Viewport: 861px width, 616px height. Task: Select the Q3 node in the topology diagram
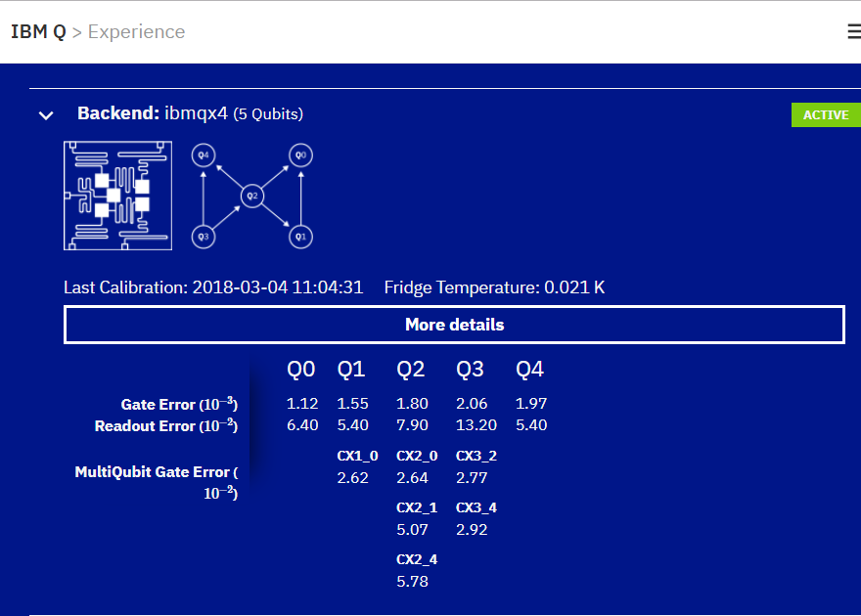coord(204,237)
